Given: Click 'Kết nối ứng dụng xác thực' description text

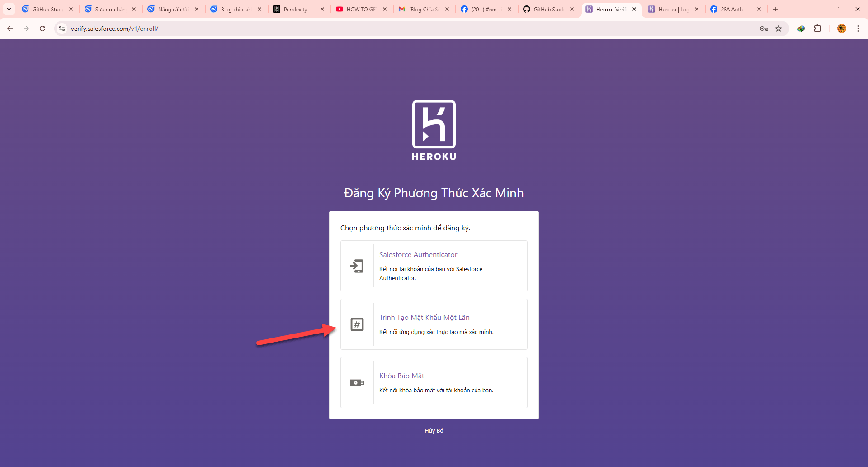Looking at the screenshot, I should [436, 332].
